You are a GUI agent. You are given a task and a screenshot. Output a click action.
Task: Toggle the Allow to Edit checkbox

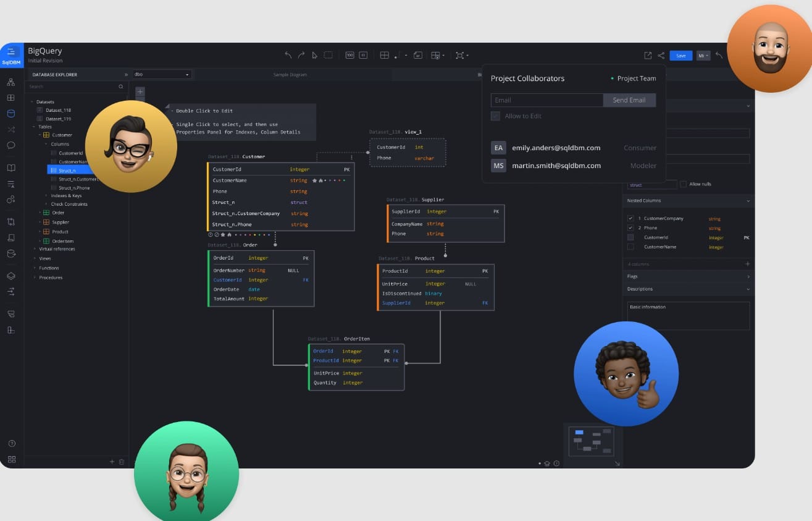[x=495, y=116]
